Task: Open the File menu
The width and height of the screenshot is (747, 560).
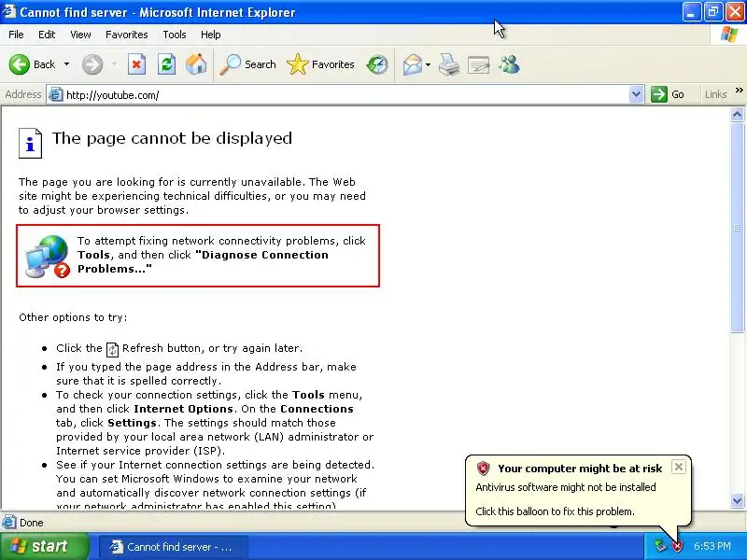Action: click(x=16, y=35)
